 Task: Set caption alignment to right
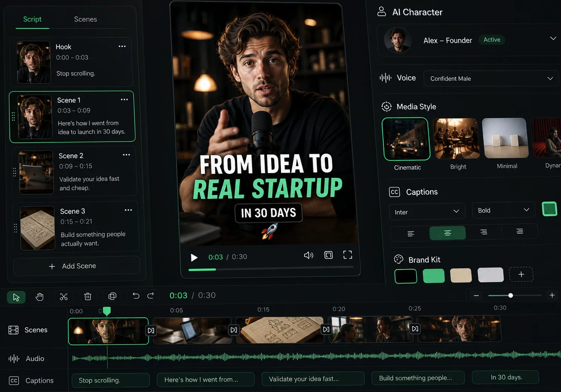click(x=484, y=232)
